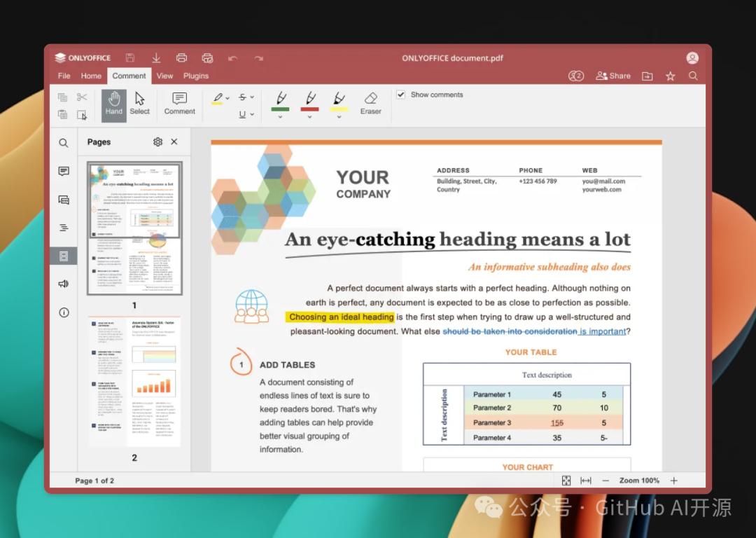Print the document using the printer icon
756x538 pixels.
pos(182,58)
